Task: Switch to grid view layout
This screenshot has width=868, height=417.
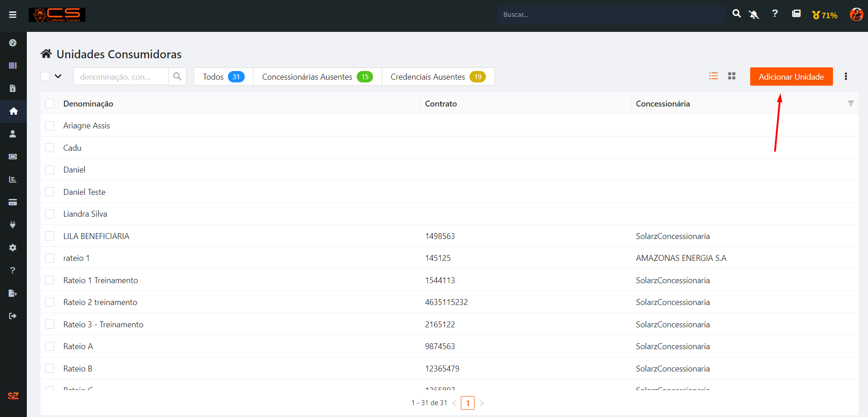Action: tap(732, 76)
